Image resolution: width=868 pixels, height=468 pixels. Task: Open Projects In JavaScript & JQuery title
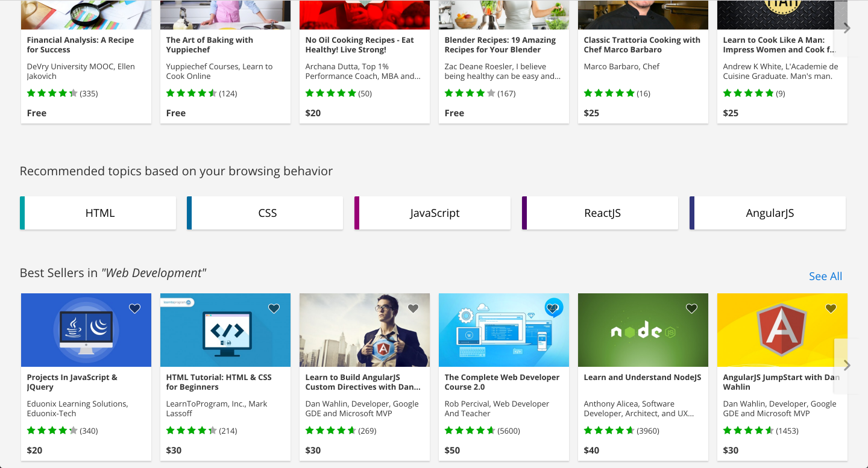(x=72, y=382)
